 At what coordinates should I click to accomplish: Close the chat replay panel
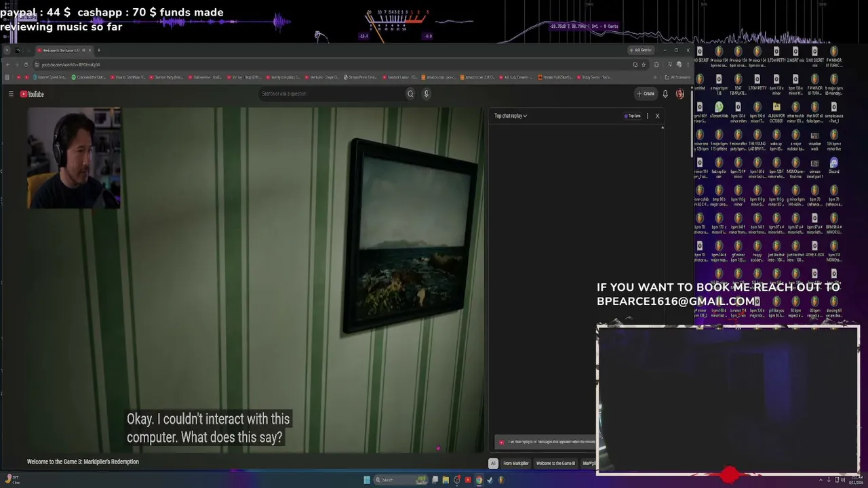click(x=657, y=116)
